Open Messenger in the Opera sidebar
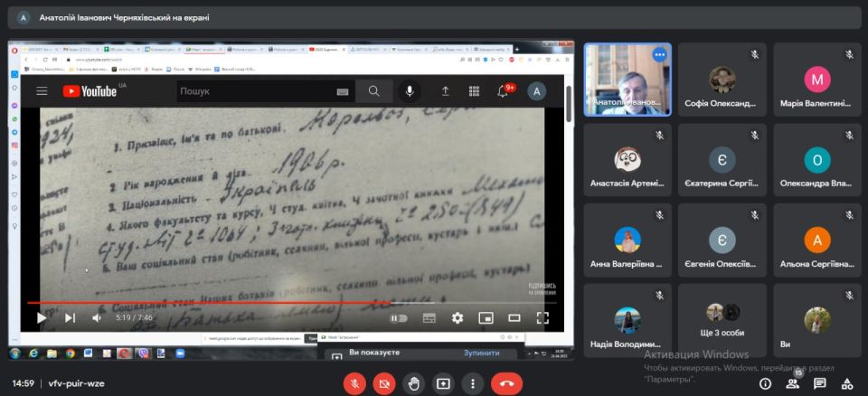Screen dimensions: 868x396 (x=14, y=105)
